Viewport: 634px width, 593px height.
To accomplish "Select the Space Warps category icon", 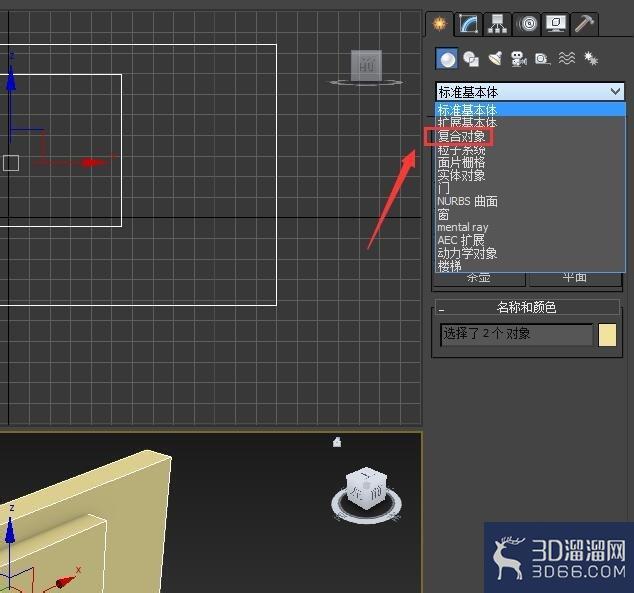I will (566, 59).
